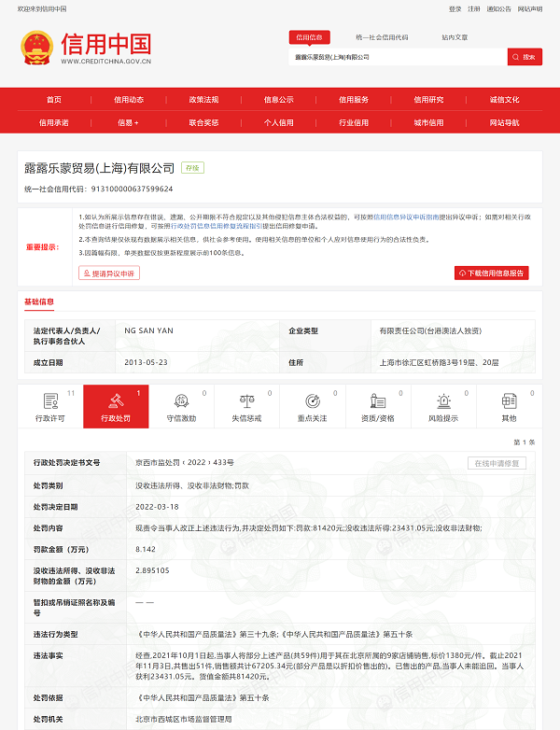
Task: Open 城市信用 navigation item
Action: click(x=428, y=123)
